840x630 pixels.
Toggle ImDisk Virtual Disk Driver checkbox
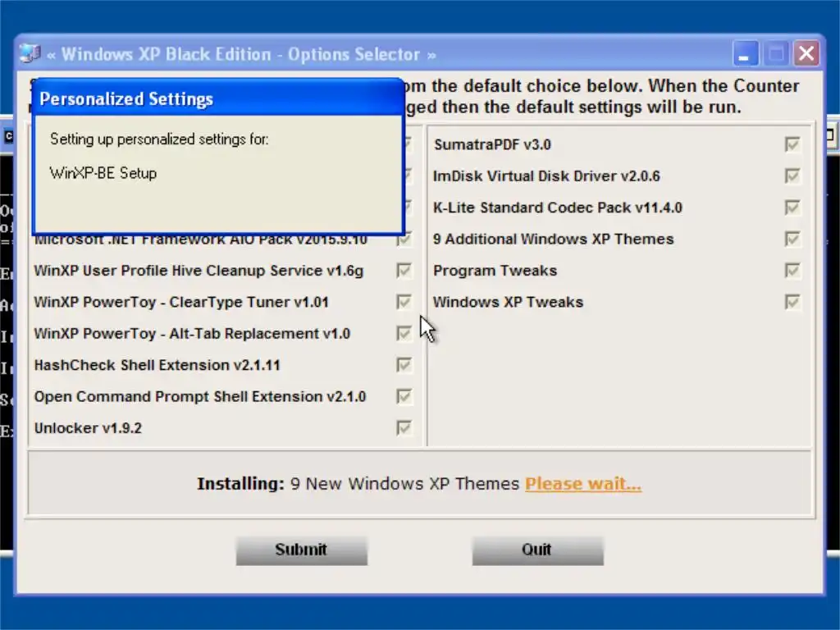[792, 176]
